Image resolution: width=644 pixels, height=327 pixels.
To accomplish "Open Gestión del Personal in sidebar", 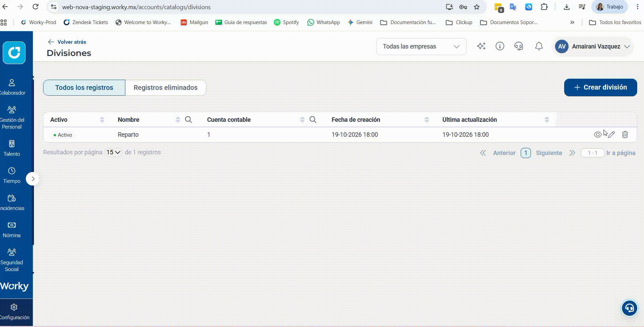I will 12,118.
